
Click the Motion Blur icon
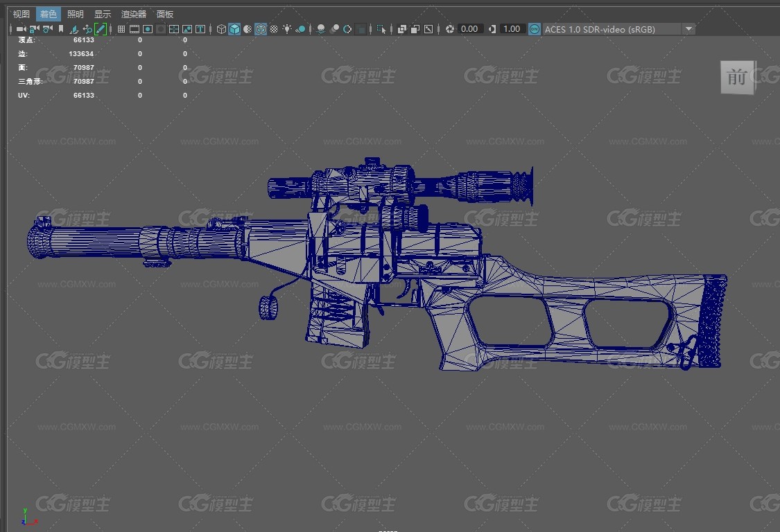[335, 29]
